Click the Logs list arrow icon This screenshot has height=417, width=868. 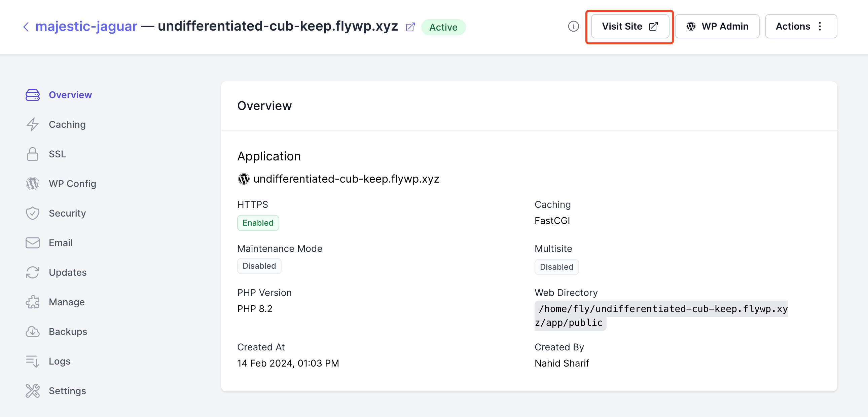point(33,362)
